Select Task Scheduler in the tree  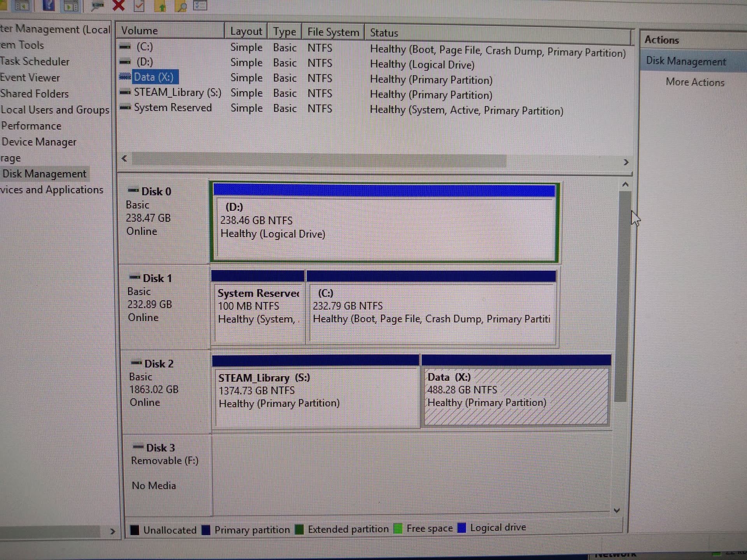pyautogui.click(x=35, y=61)
